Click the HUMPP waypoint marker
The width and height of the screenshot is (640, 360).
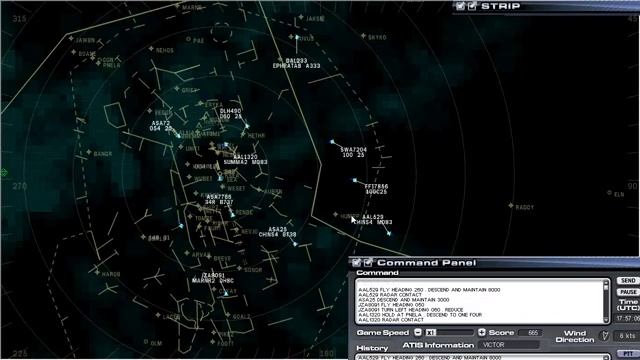click(x=335, y=214)
